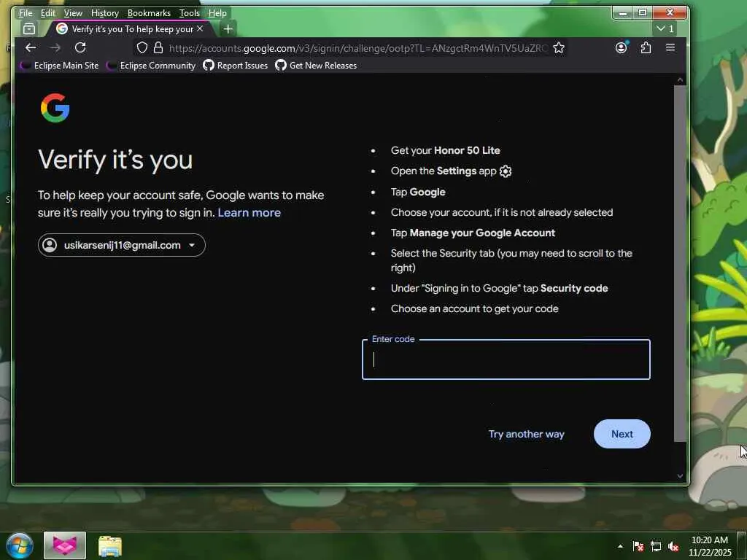Open a new tab with plus button
The height and width of the screenshot is (560, 747).
click(x=228, y=29)
